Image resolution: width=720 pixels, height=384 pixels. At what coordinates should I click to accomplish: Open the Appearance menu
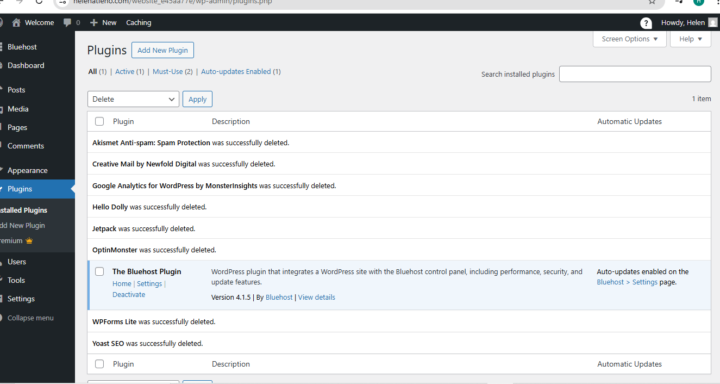click(27, 170)
